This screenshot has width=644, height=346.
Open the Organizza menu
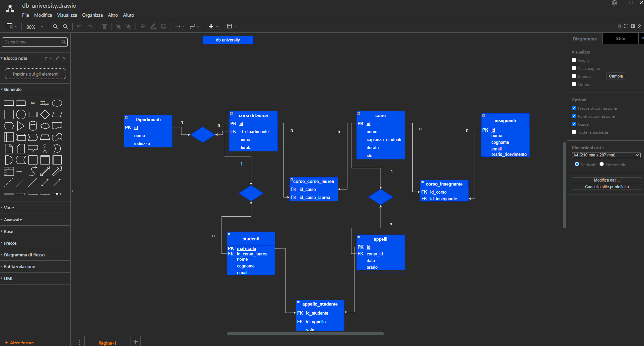click(92, 15)
